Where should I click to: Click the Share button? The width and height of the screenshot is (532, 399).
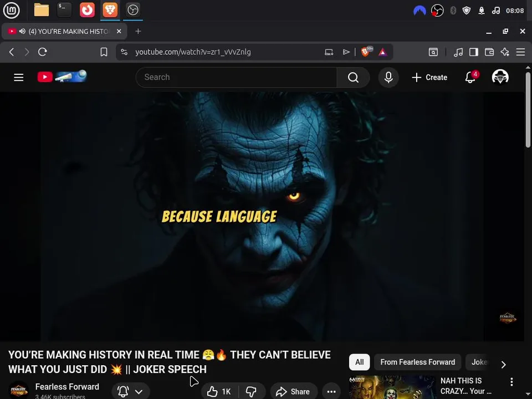pyautogui.click(x=294, y=391)
